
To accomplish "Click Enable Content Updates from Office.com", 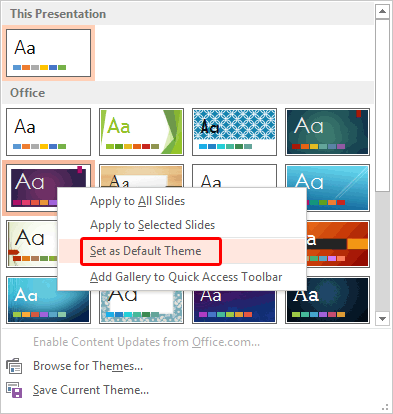I will pos(146,342).
